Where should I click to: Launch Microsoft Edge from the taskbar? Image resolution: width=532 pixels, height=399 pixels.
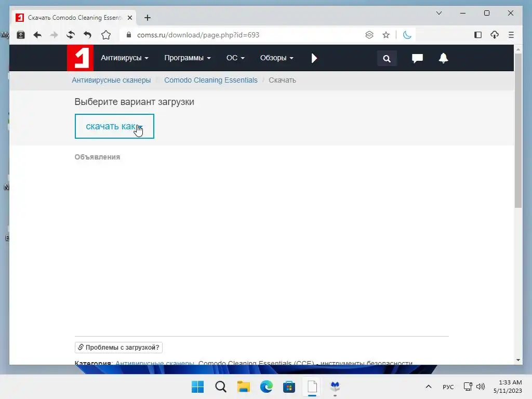[x=267, y=387]
